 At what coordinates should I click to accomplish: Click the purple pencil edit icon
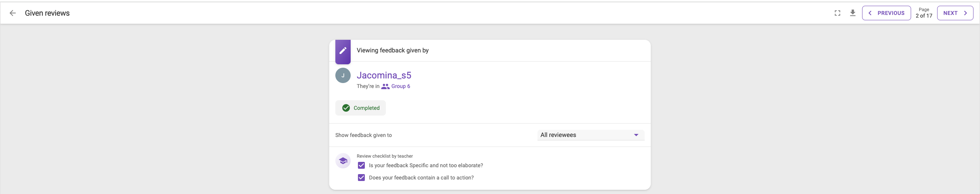(343, 51)
